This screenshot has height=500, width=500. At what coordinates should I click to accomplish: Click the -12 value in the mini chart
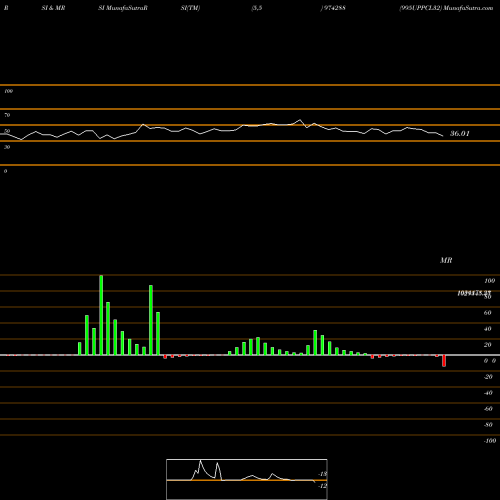click(x=322, y=486)
